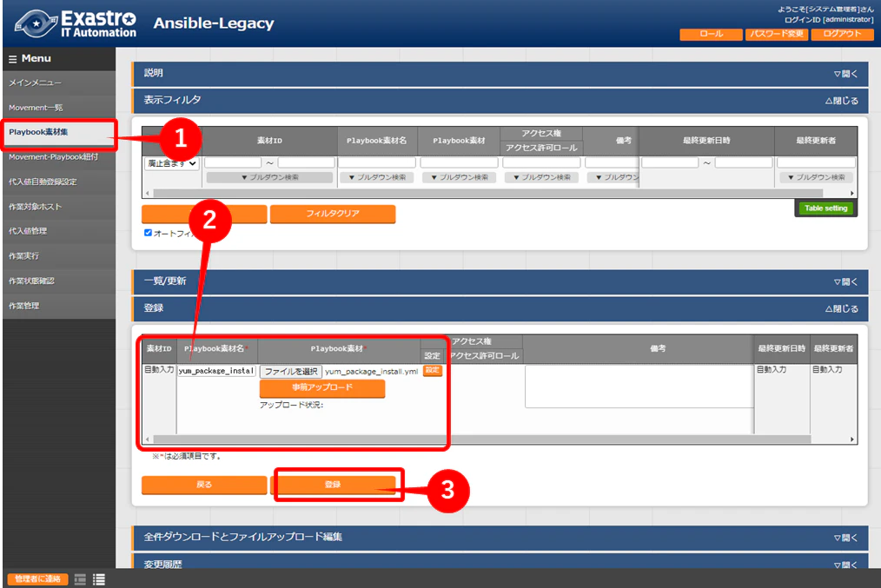Click the Exastro IT Automation logo
The image size is (881, 588).
coord(76,23)
